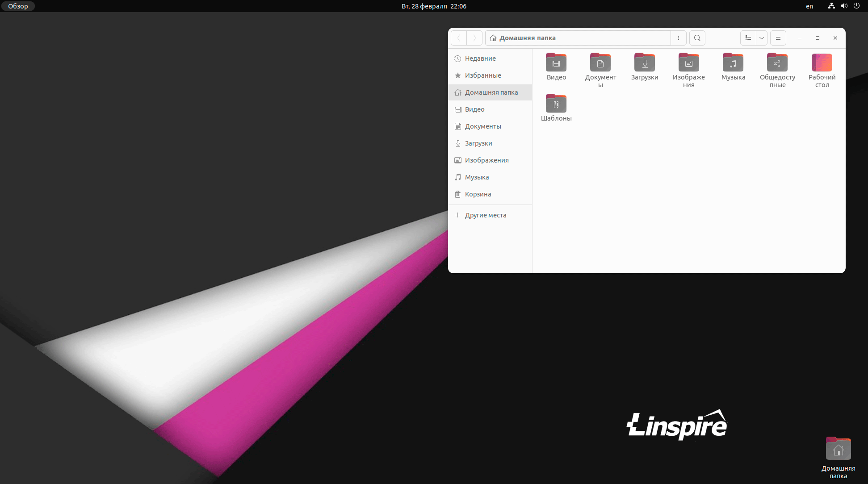Open the Загрузки folder icon
This screenshot has height=484, width=868.
pyautogui.click(x=644, y=63)
